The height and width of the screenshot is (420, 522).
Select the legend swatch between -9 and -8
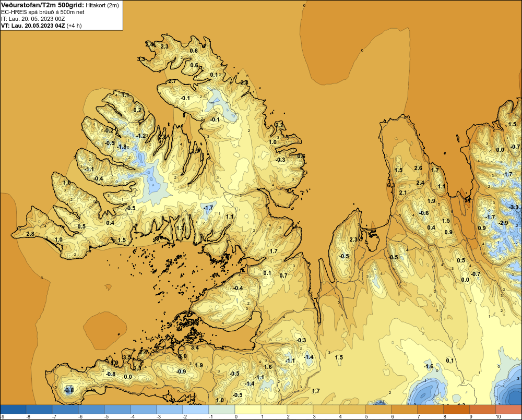point(13,409)
